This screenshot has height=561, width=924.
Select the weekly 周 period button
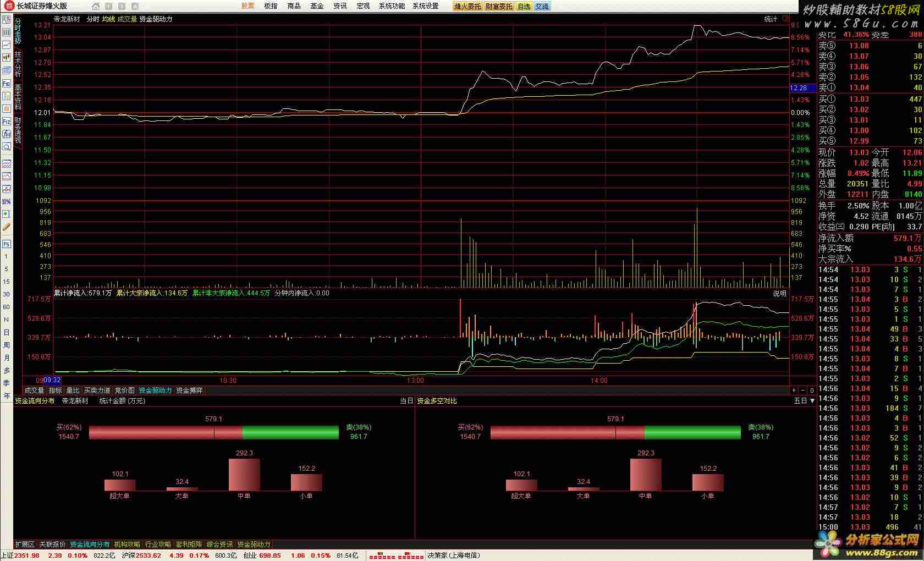[7, 345]
